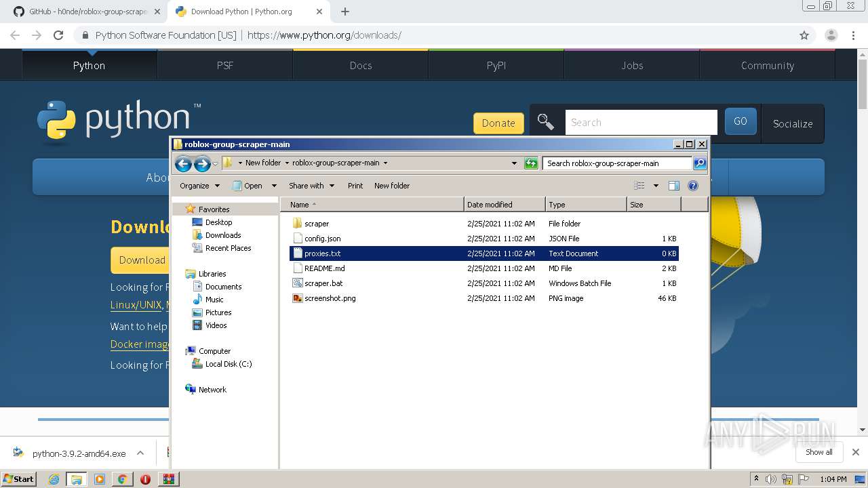868x488 pixels.
Task: Sort files by Date modified column
Action: pos(505,205)
